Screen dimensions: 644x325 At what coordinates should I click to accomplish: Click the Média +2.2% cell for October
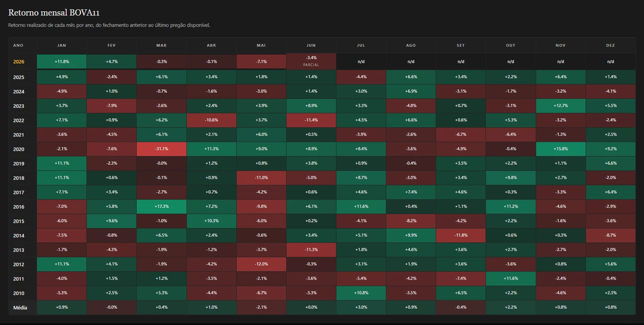pos(511,307)
